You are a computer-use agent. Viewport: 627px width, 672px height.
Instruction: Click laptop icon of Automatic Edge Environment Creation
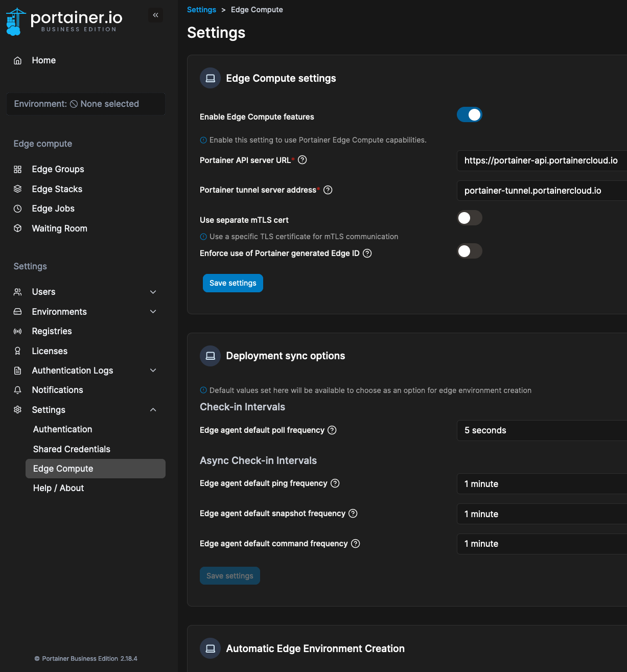(x=210, y=648)
